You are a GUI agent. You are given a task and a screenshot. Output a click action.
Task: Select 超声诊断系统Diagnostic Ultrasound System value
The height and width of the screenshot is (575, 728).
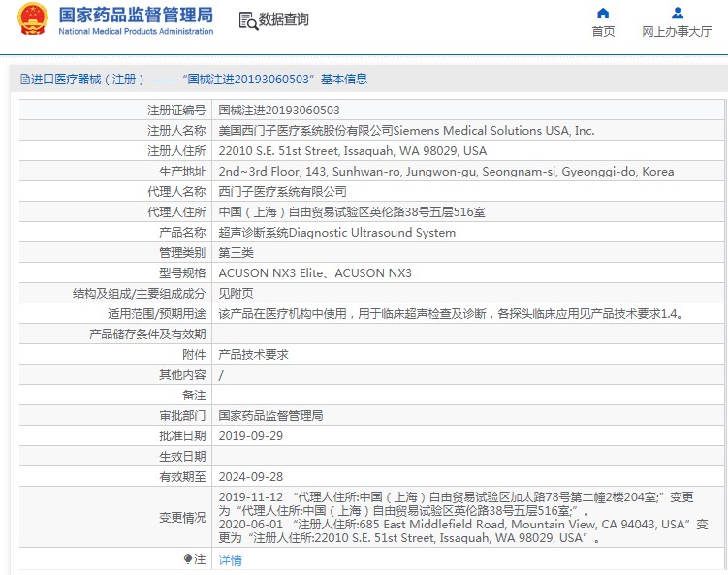[x=337, y=232]
